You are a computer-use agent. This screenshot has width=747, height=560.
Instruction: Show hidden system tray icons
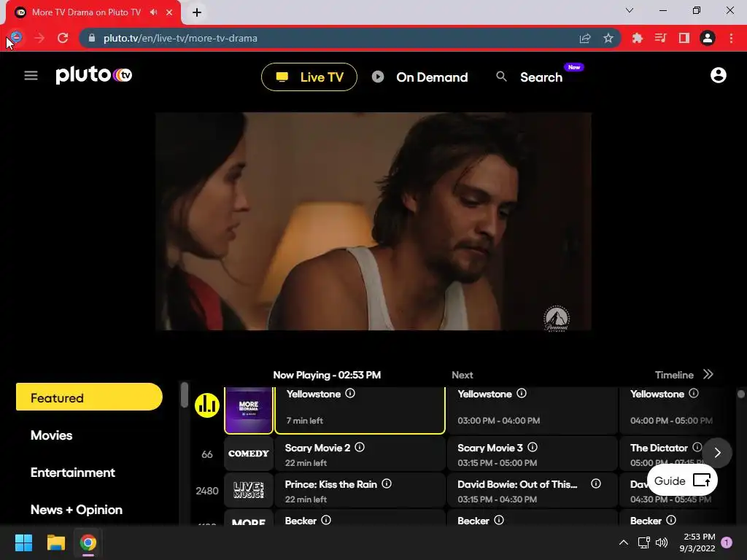pyautogui.click(x=623, y=542)
